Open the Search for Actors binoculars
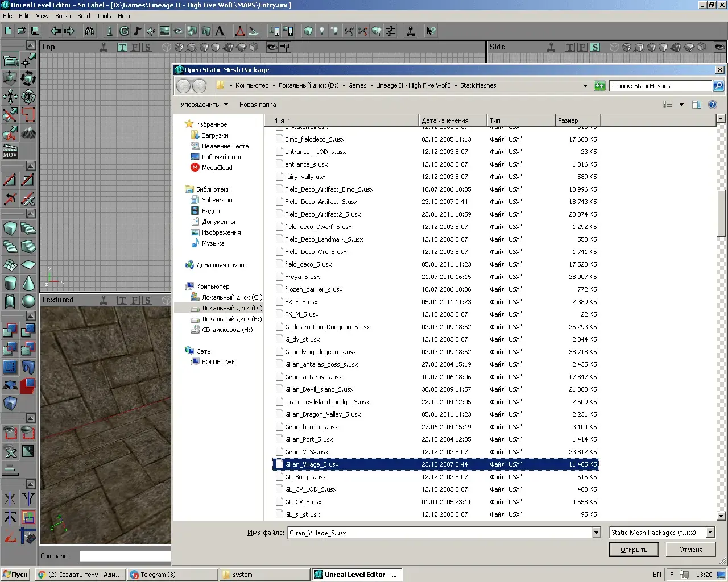 (x=89, y=31)
